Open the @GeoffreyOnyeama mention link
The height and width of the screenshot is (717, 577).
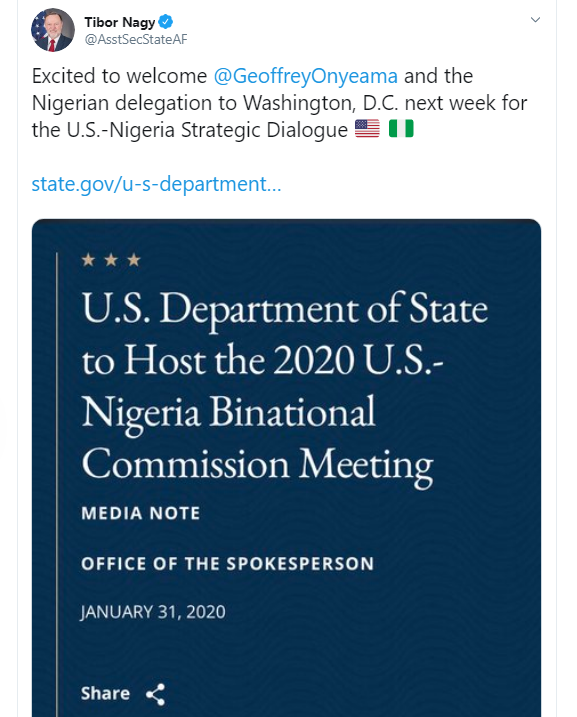[305, 76]
